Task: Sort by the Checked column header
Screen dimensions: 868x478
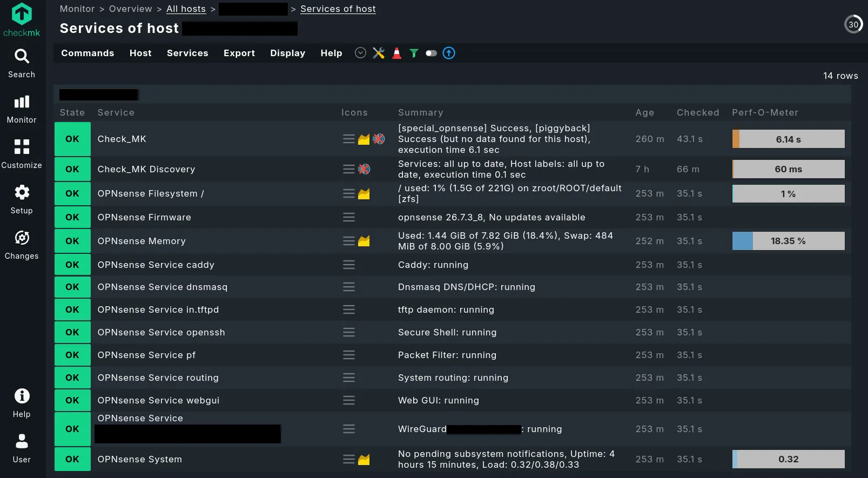Action: [x=698, y=112]
